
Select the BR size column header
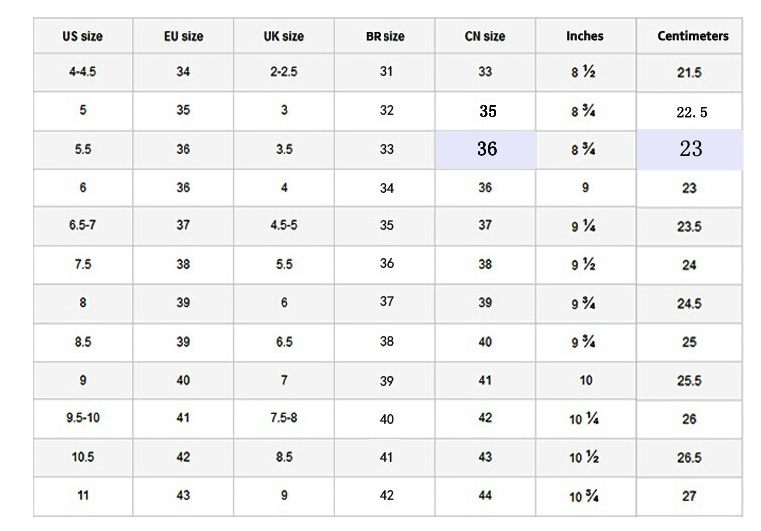(385, 36)
